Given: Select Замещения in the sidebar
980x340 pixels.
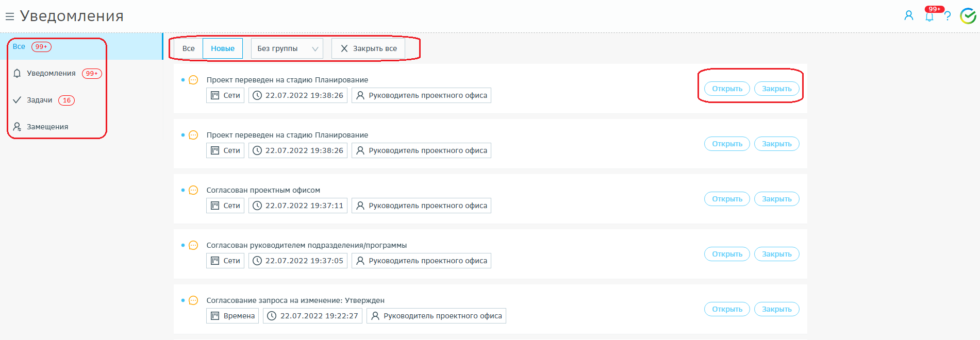Looking at the screenshot, I should (x=47, y=127).
